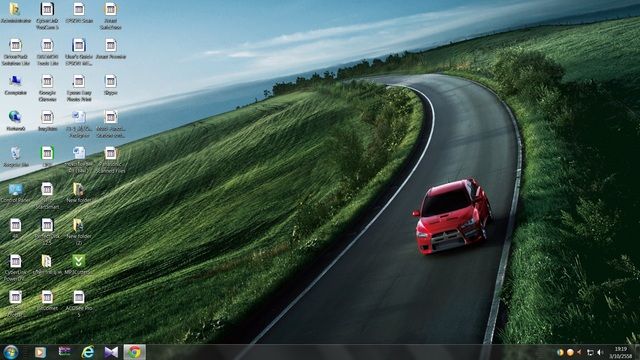The width and height of the screenshot is (640, 360).
Task: Select the first New folder icon
Action: tap(78, 193)
